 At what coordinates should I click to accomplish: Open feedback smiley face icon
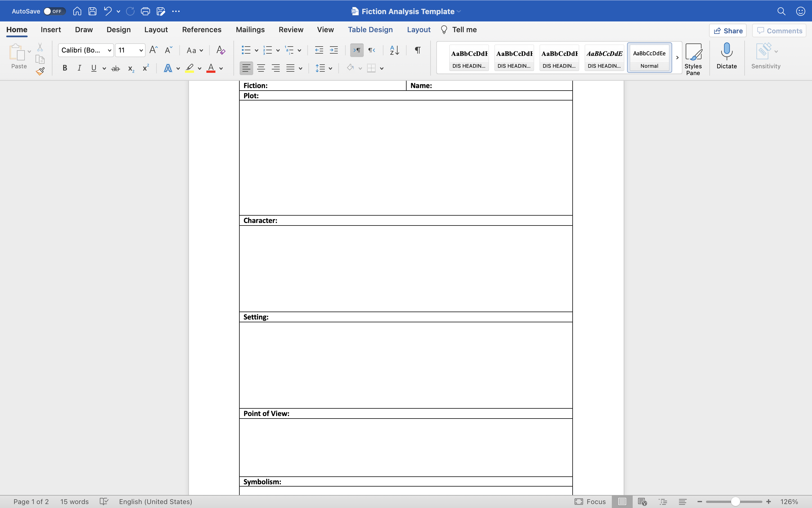[801, 11]
